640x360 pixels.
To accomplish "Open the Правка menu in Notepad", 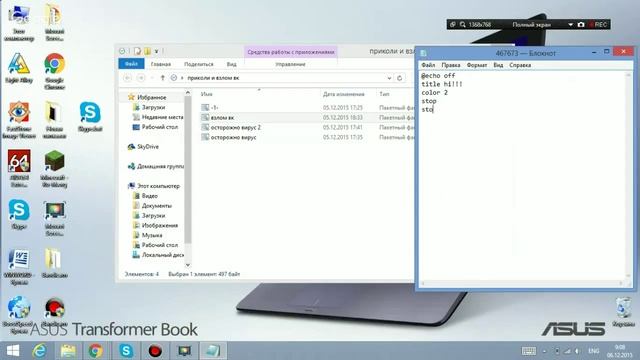I will tap(451, 65).
